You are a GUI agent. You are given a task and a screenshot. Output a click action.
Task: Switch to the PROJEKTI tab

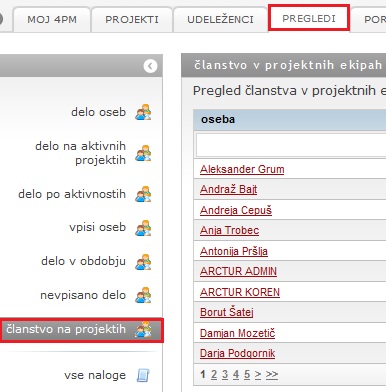(132, 19)
